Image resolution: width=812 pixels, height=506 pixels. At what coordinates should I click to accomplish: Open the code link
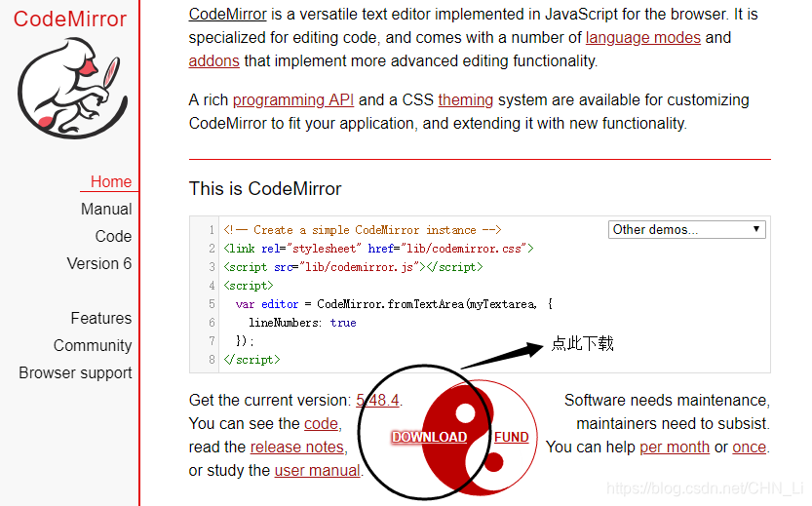click(321, 424)
